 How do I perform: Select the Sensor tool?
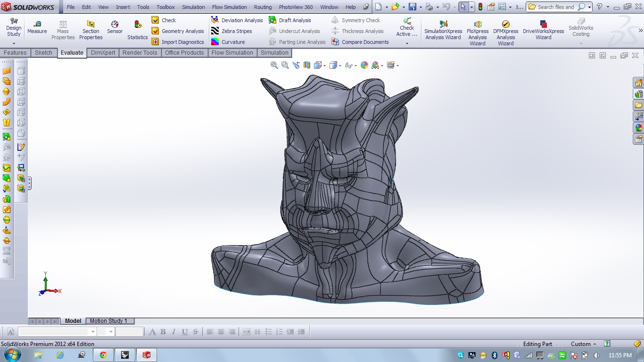tap(115, 27)
